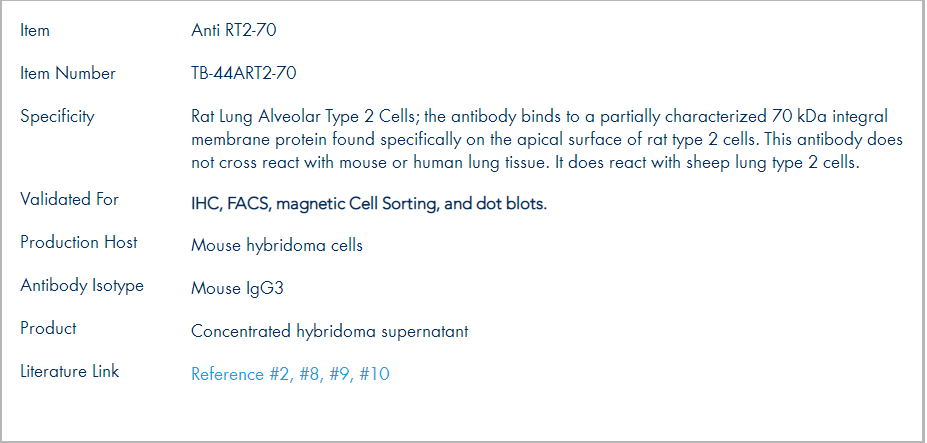Click the sentence about sheep lung cells
This screenshot has width=927, height=443.
tap(707, 163)
